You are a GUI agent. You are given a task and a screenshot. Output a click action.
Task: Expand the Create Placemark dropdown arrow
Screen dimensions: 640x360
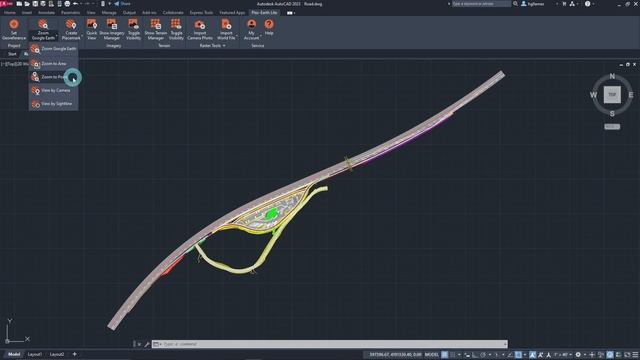pos(82,37)
